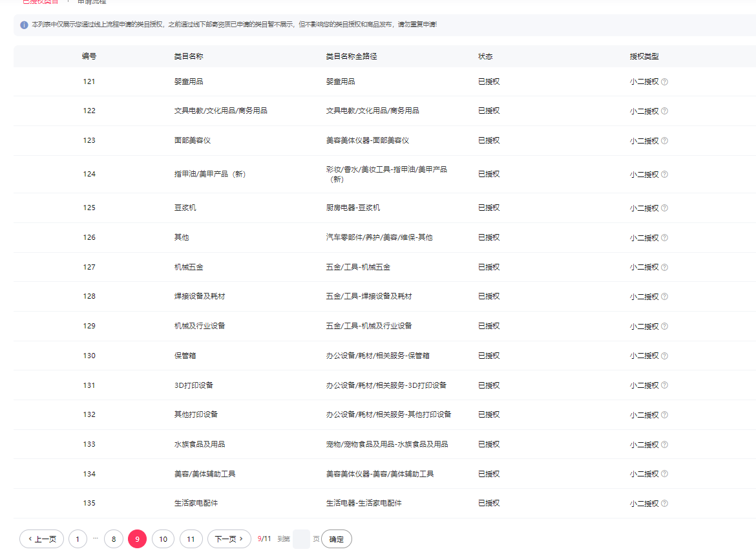Click the highlighted current page 9
The height and width of the screenshot is (556, 756).
138,539
